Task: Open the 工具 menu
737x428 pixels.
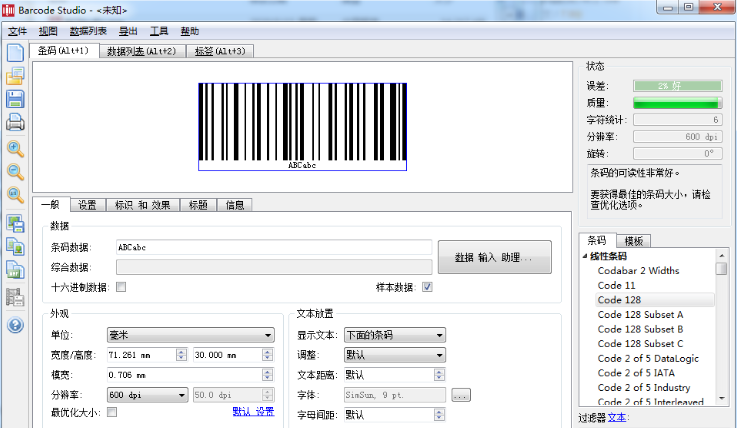Action: coord(159,31)
